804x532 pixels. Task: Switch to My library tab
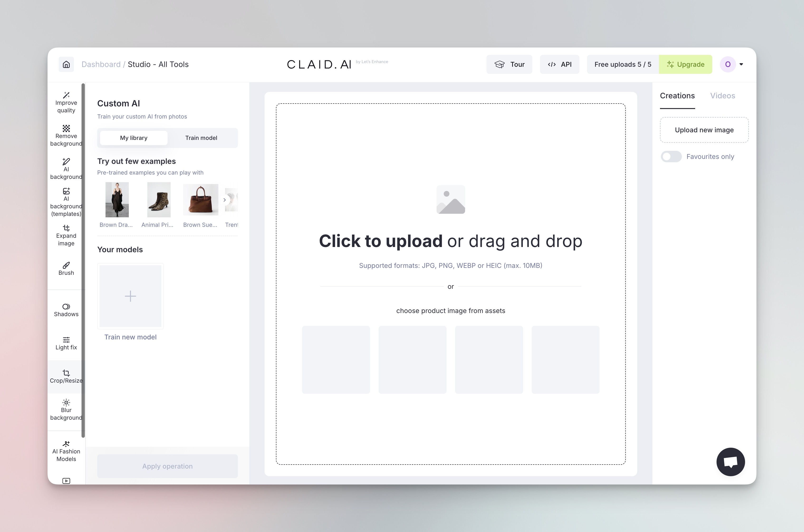(134, 138)
